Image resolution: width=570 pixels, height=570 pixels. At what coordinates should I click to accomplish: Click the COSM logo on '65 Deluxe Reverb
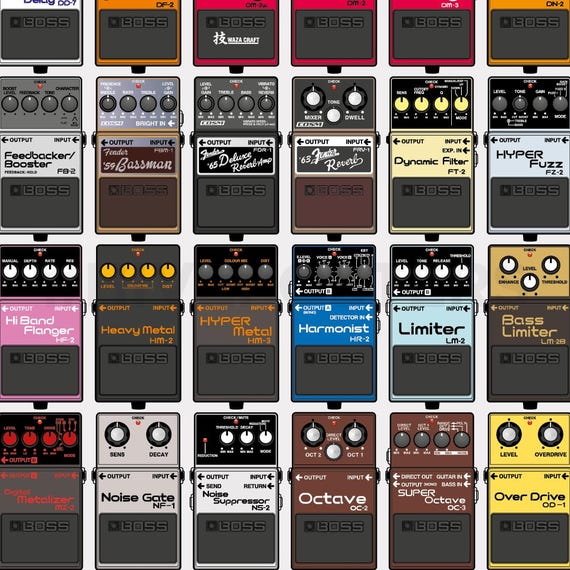pyautogui.click(x=212, y=123)
